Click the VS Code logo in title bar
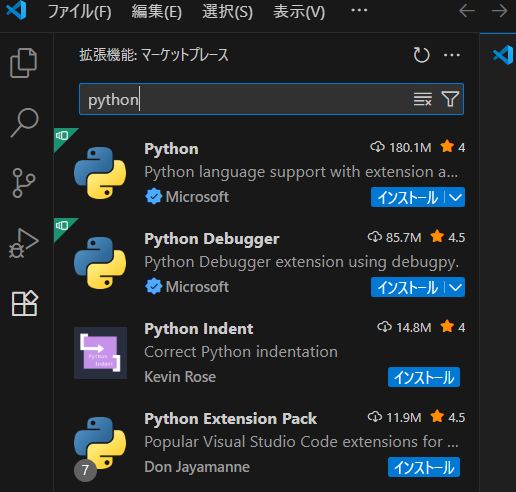This screenshot has height=492, width=516. coord(16,10)
